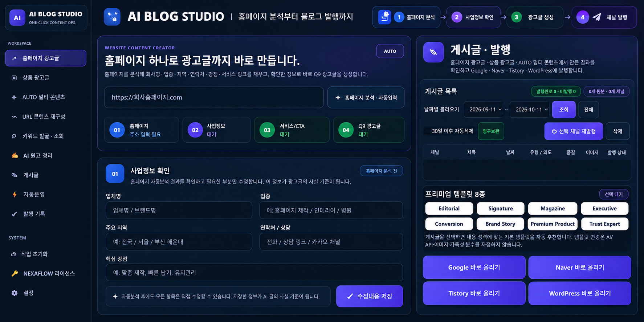
Task: Open AUTO 멀티 콘텐츠 via its sparkle icon
Action: pyautogui.click(x=14, y=97)
